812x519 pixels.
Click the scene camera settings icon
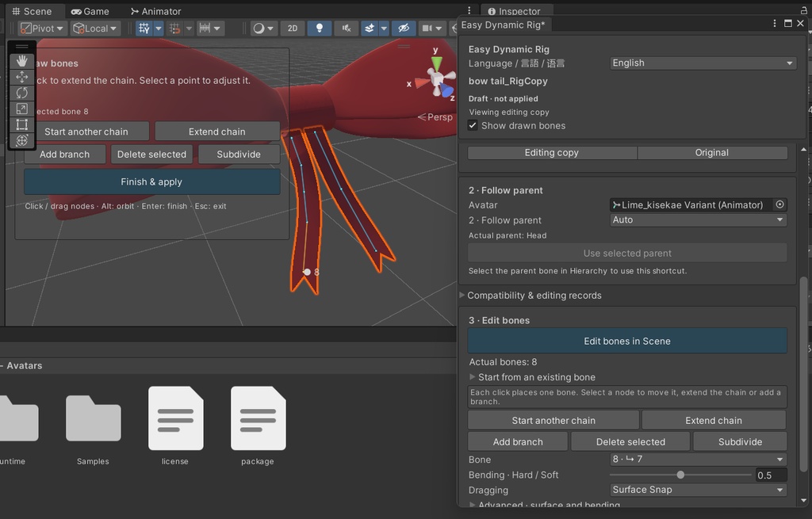click(427, 29)
